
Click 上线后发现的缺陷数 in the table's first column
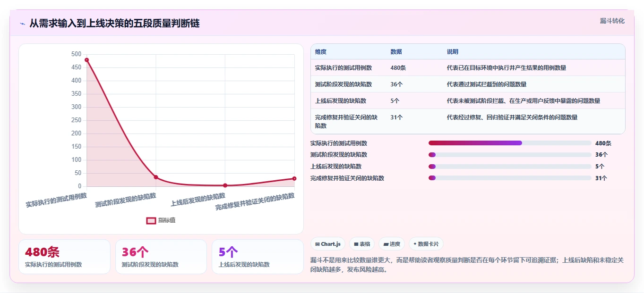[341, 101]
